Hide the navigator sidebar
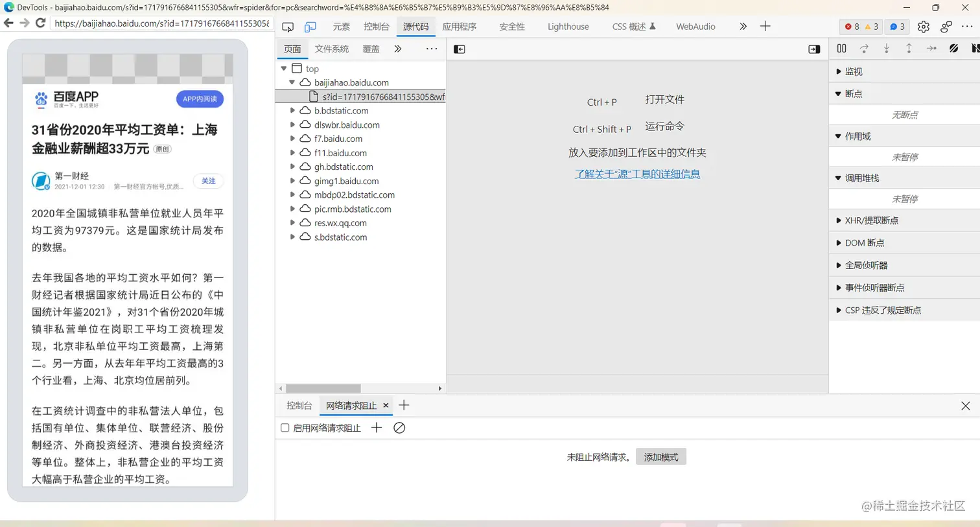The width and height of the screenshot is (980, 527). [460, 49]
